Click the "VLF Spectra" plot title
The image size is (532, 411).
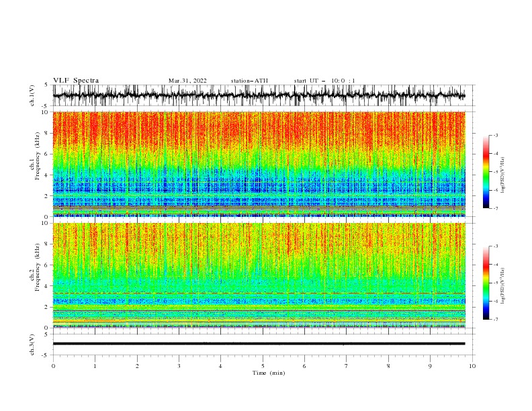(x=76, y=81)
